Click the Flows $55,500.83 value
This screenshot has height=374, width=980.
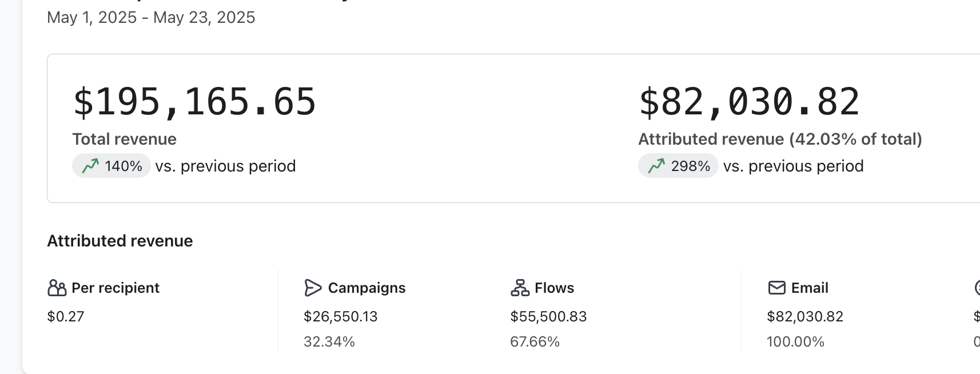click(548, 316)
